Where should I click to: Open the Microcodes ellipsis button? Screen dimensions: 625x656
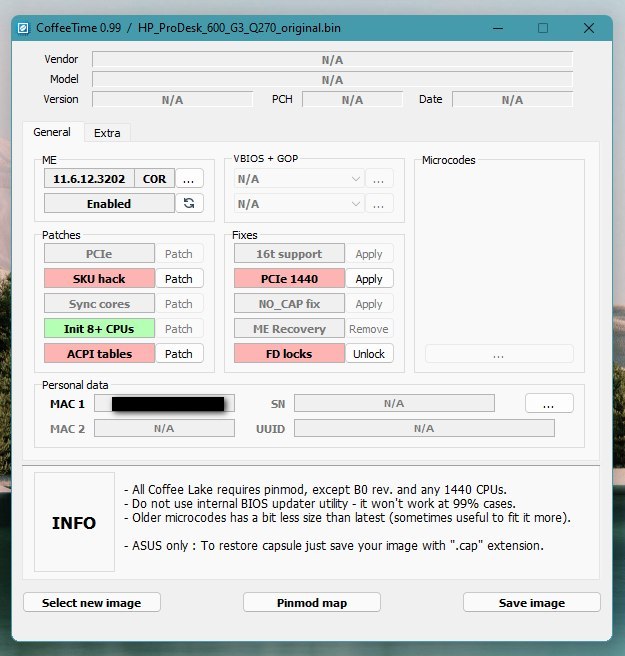[x=499, y=354]
